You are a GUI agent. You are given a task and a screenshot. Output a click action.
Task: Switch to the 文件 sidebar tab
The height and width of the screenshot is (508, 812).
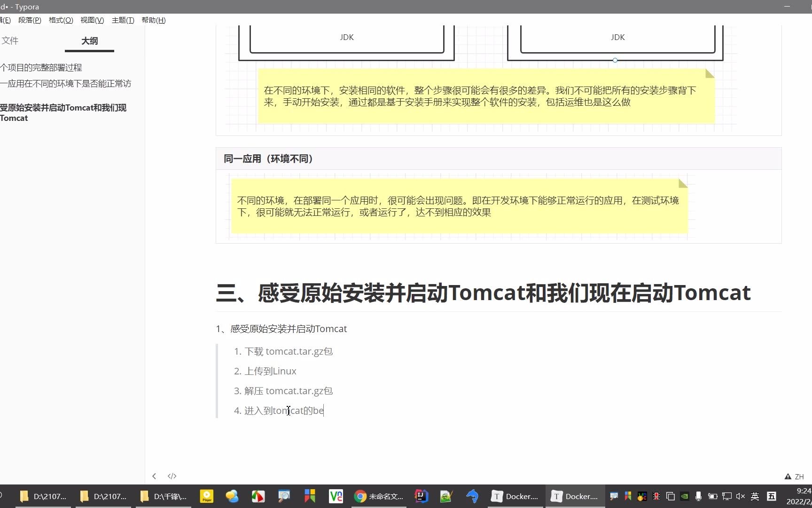[x=10, y=41]
